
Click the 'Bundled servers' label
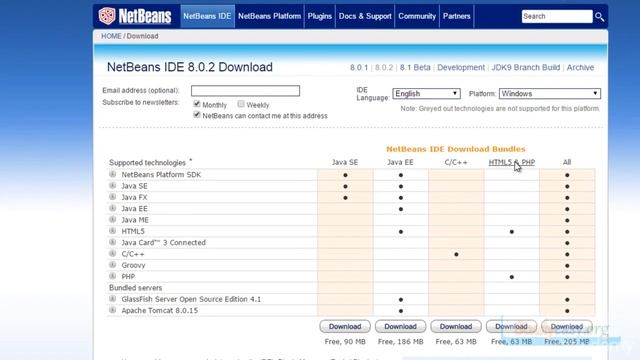pos(136,288)
